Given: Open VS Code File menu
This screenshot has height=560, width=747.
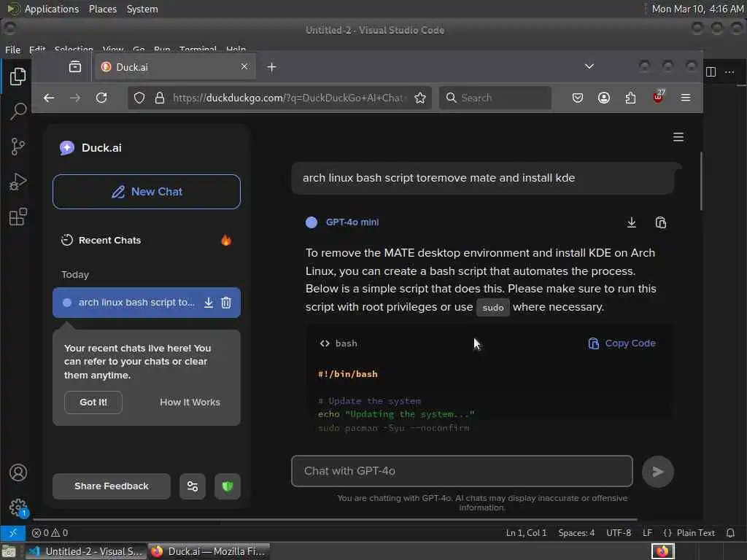Looking at the screenshot, I should pyautogui.click(x=12, y=50).
